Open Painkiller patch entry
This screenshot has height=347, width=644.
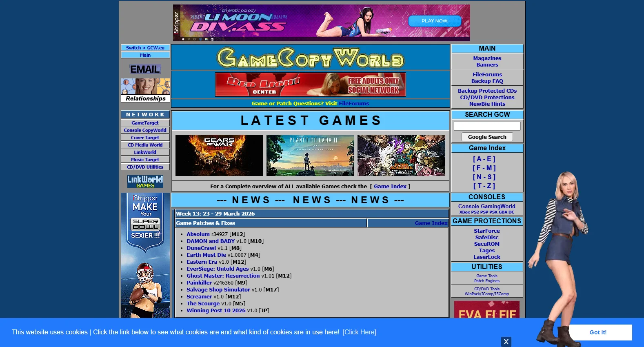(199, 283)
